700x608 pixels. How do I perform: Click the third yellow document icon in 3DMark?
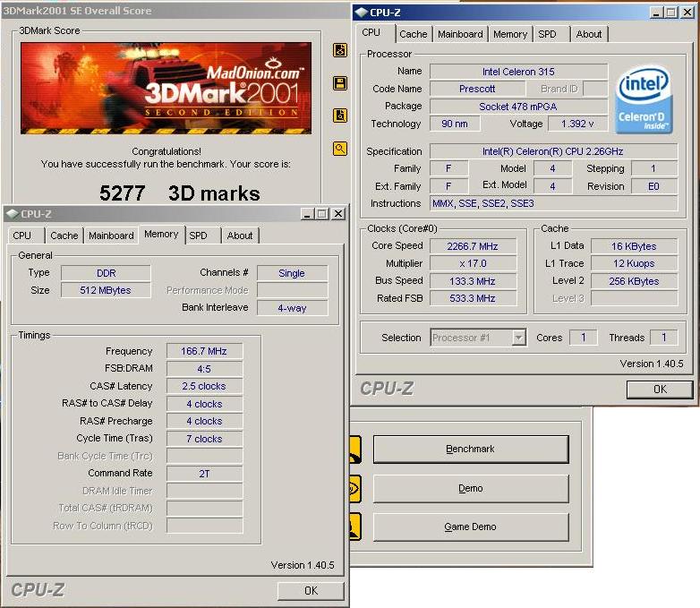coord(340,116)
